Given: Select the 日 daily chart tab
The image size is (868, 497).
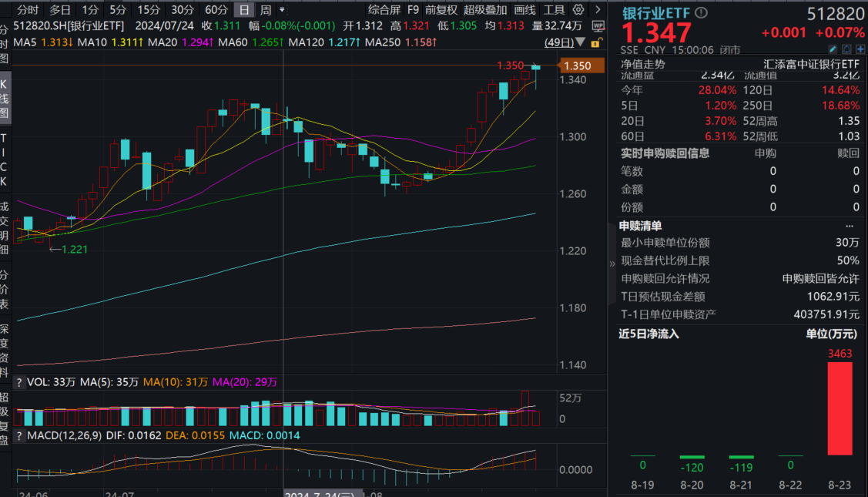Looking at the screenshot, I should 243,9.
